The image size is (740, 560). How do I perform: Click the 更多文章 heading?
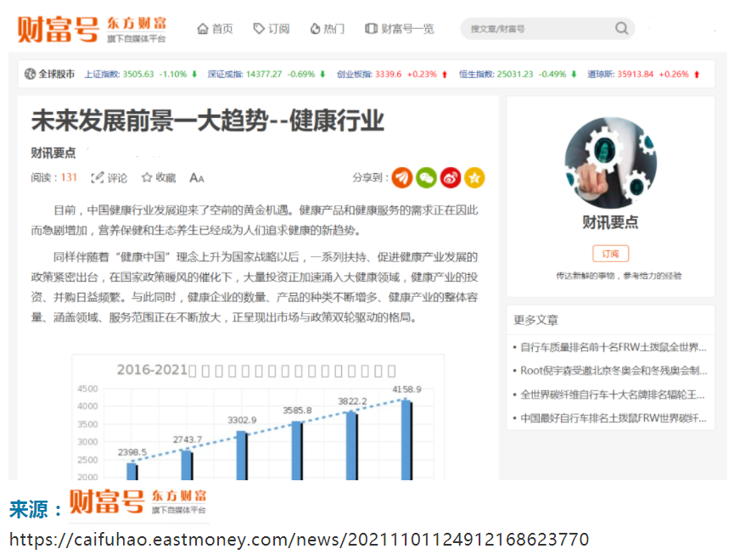click(x=535, y=321)
